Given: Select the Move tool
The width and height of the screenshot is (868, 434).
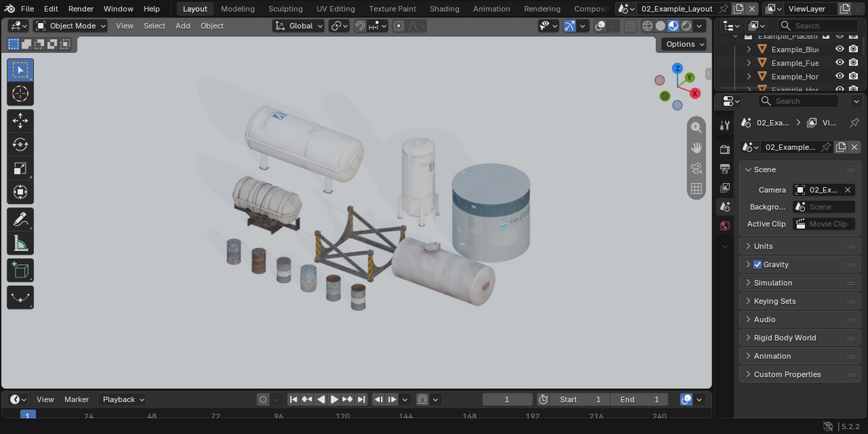Looking at the screenshot, I should tap(20, 120).
